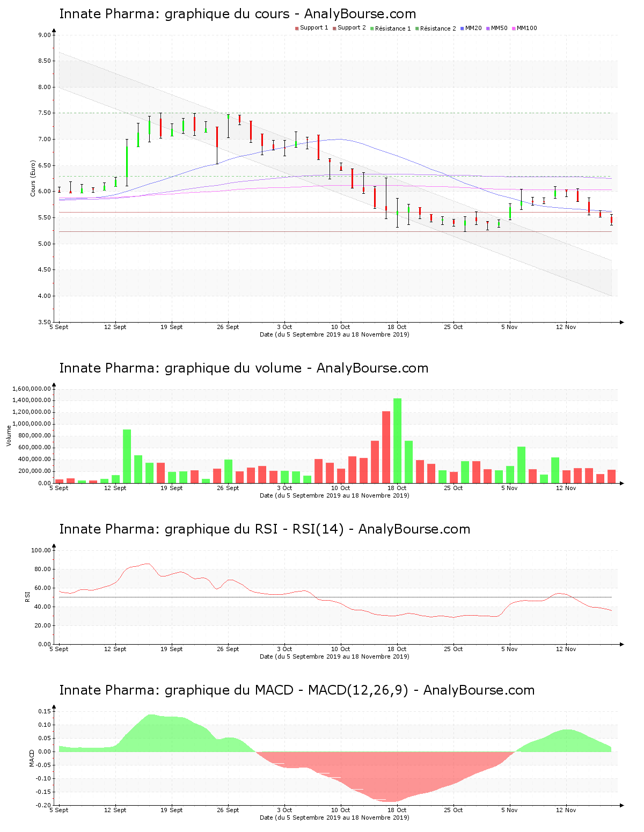Click the date range caption under MACD chart

click(334, 818)
